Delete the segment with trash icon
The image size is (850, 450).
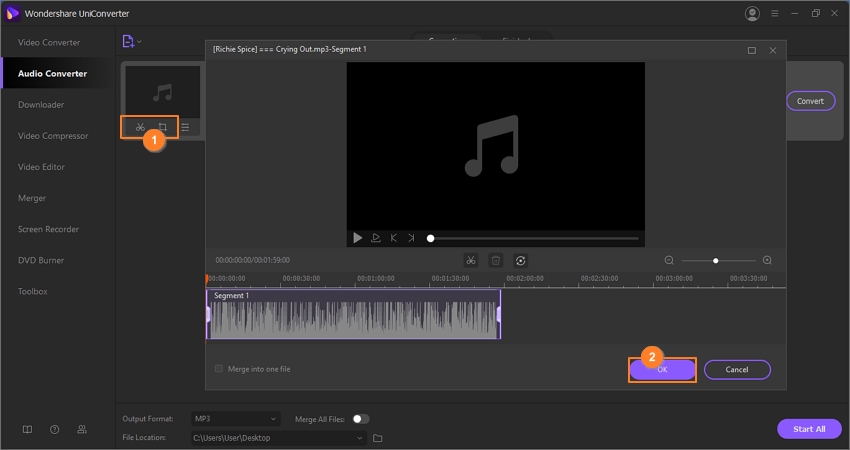(495, 261)
